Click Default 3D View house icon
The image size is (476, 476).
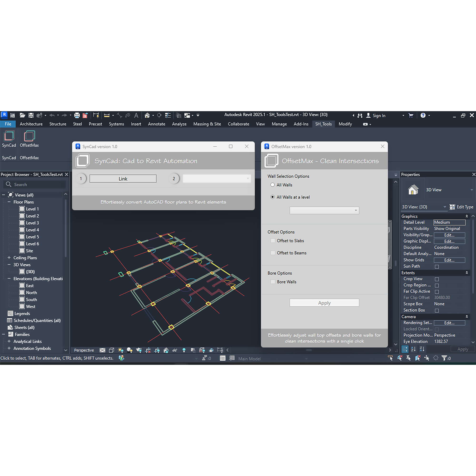(147, 115)
